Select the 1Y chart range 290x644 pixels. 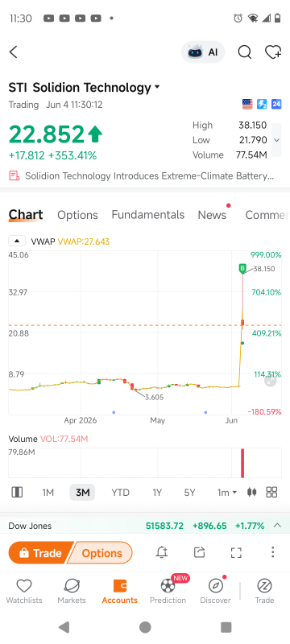coord(157,493)
